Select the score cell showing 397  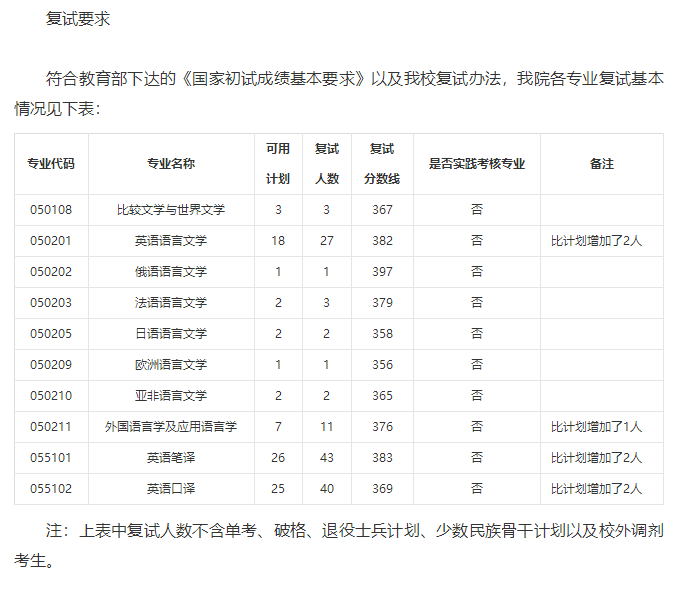(x=382, y=272)
